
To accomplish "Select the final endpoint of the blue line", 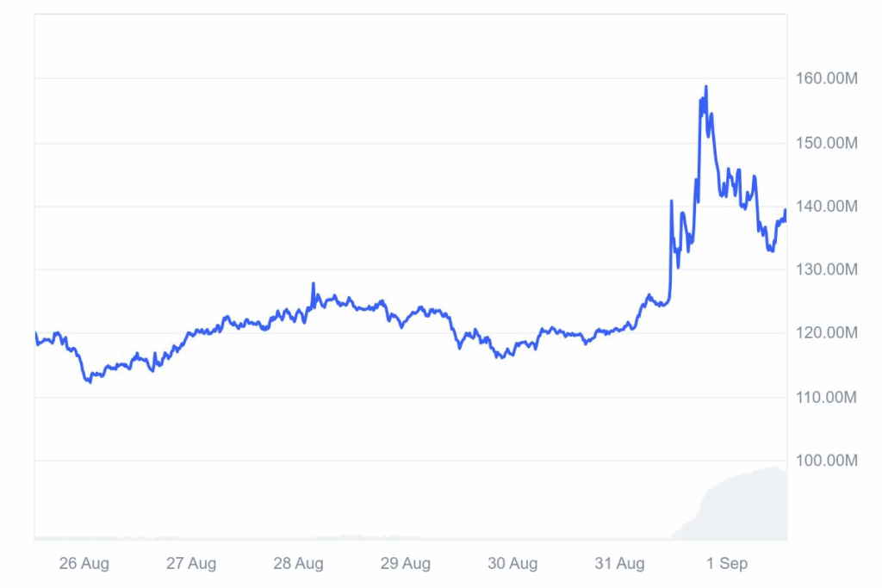I will point(786,211).
